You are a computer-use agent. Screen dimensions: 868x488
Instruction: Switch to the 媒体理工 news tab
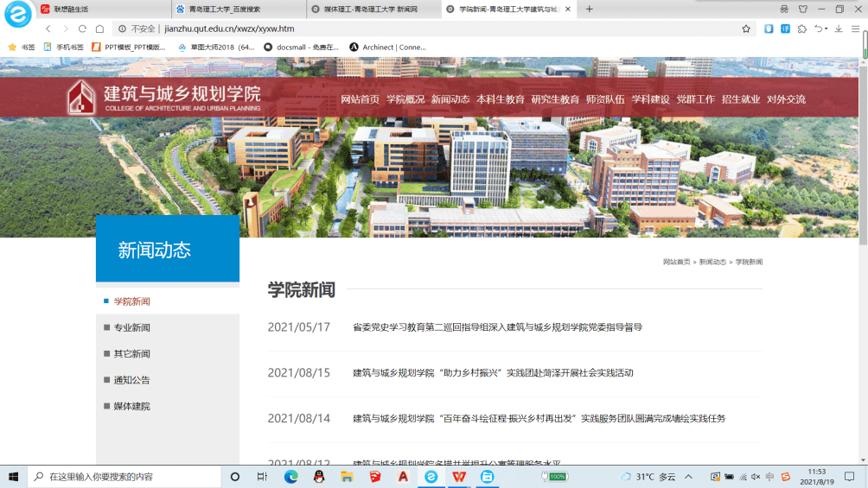[x=373, y=10]
